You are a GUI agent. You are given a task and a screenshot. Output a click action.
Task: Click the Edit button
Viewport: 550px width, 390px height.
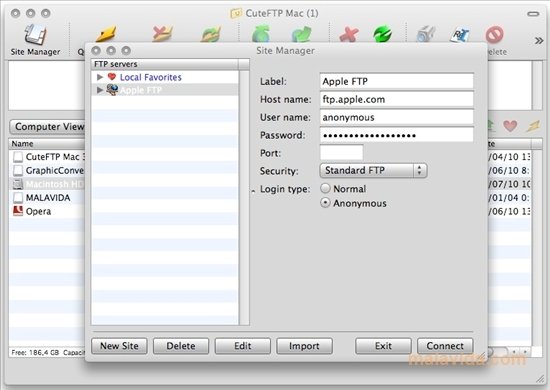point(243,346)
